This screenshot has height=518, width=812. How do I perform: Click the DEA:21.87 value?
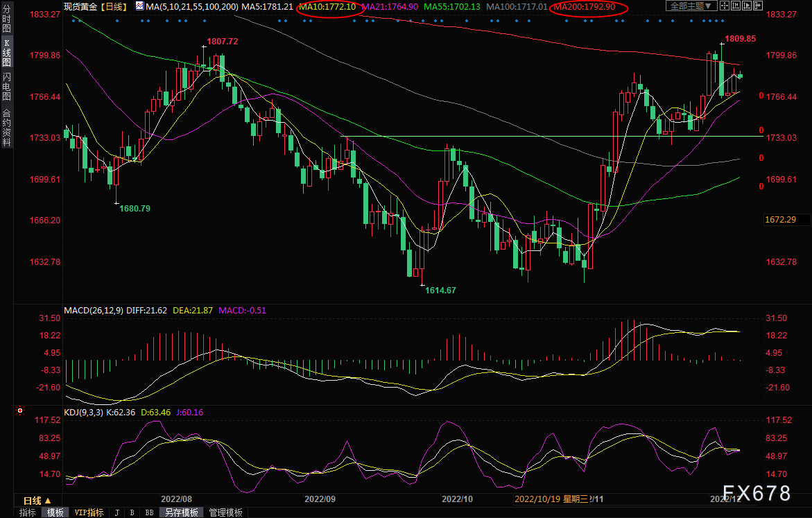pos(193,310)
